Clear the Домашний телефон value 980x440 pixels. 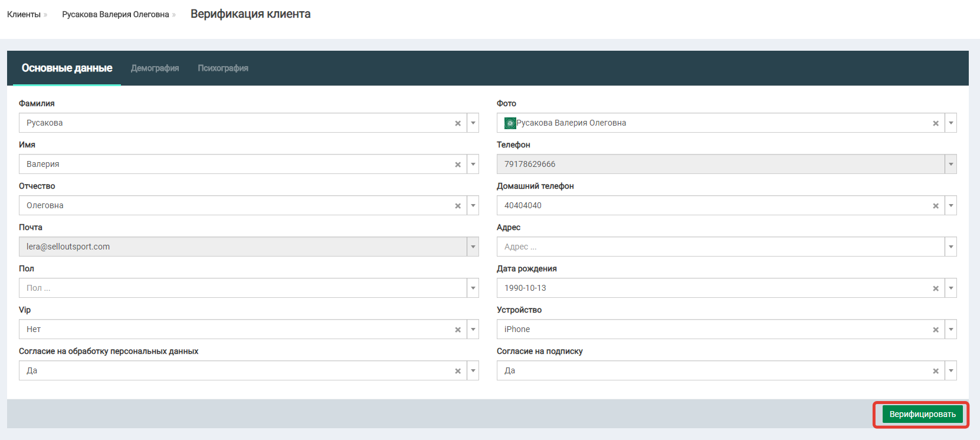click(936, 206)
